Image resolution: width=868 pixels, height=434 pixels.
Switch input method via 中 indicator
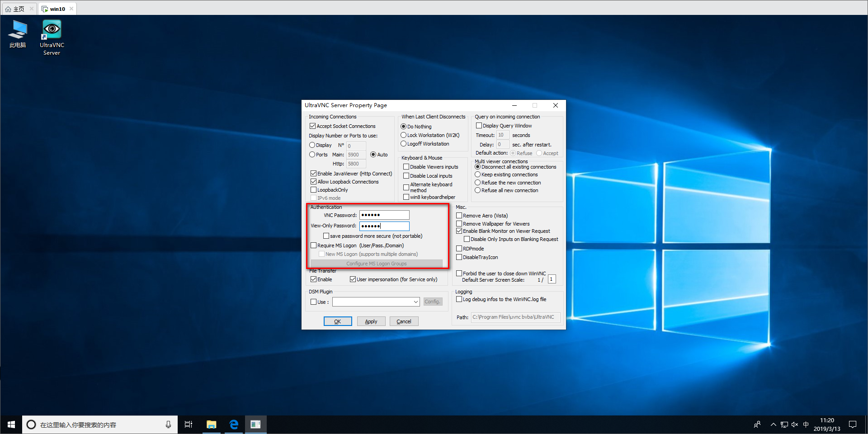click(806, 425)
